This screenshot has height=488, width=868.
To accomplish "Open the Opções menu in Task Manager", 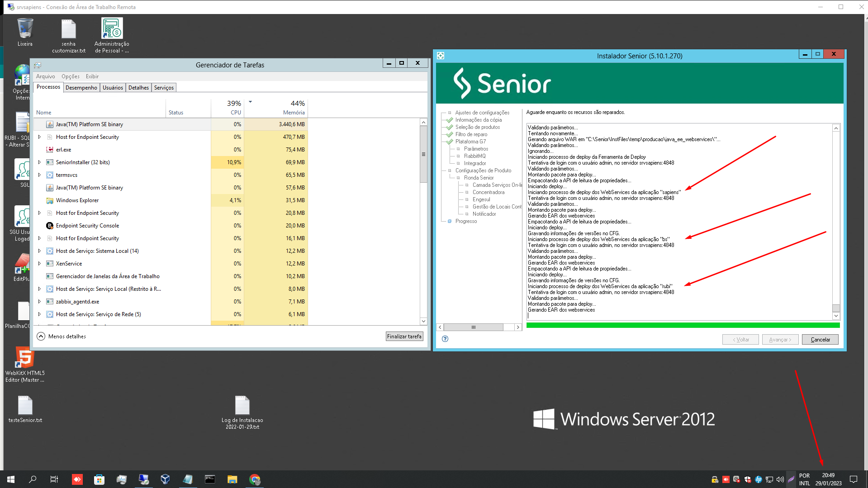I will tap(71, 76).
